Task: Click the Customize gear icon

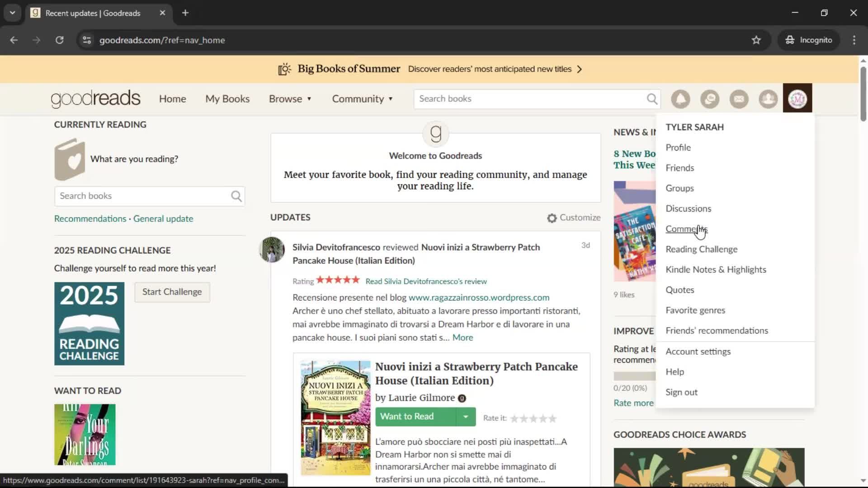Action: coord(552,218)
